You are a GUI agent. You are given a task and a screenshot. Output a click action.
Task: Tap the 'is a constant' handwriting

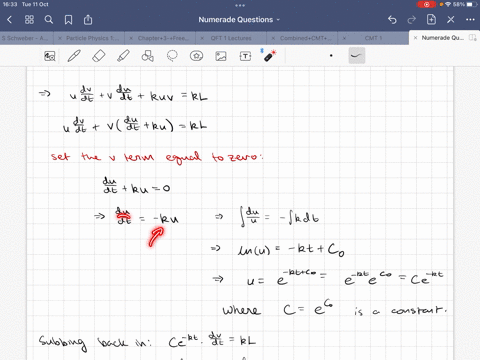click(x=400, y=311)
